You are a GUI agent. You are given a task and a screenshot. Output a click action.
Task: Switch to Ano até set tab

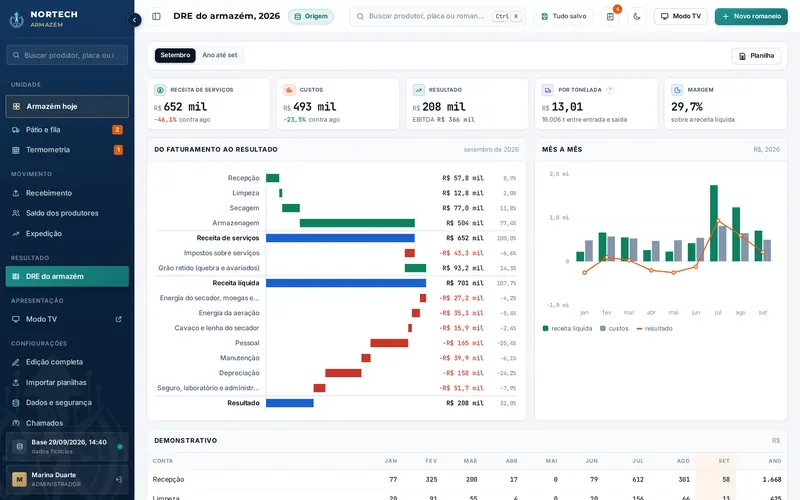pyautogui.click(x=220, y=55)
